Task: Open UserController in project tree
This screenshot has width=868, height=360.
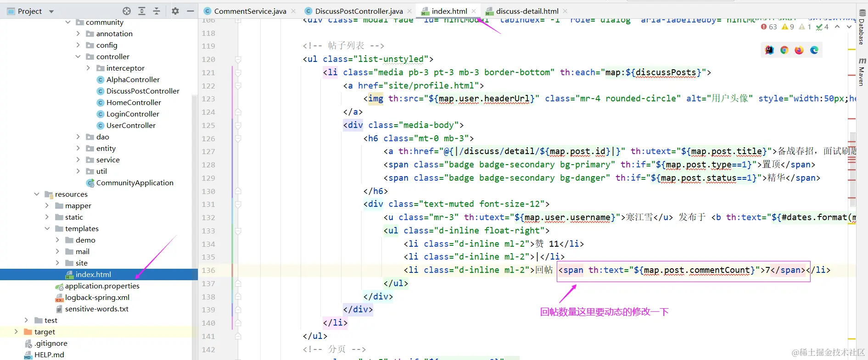Action: [x=126, y=125]
